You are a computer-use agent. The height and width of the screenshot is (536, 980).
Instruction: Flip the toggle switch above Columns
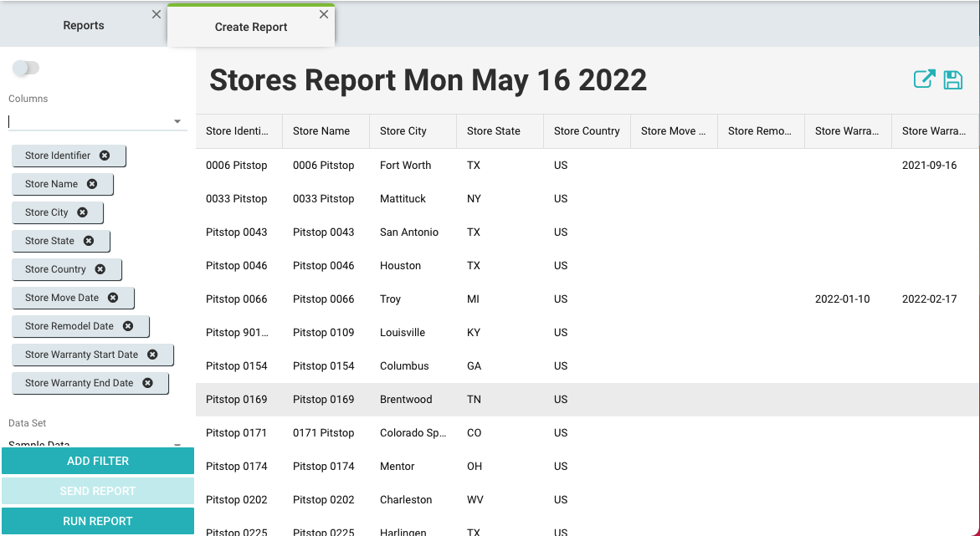point(25,68)
